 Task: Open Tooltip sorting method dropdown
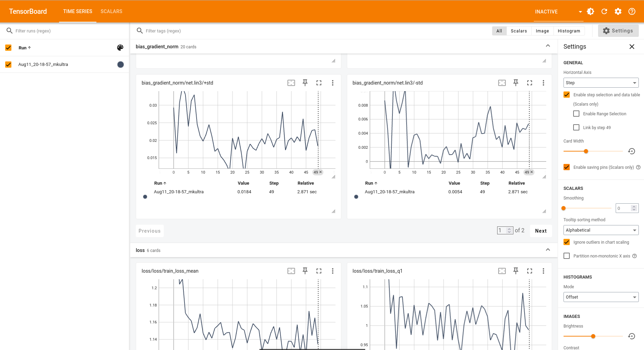[x=601, y=230]
